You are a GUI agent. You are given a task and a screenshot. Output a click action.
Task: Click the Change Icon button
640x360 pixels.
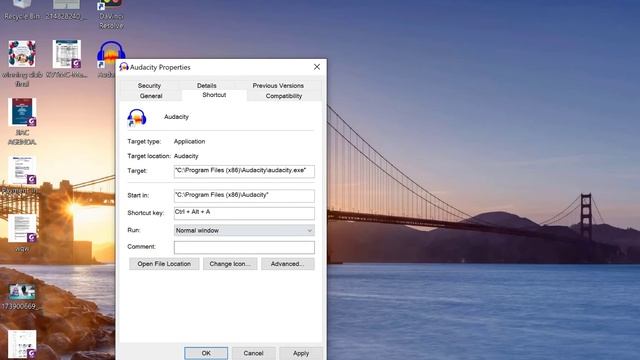coord(230,264)
